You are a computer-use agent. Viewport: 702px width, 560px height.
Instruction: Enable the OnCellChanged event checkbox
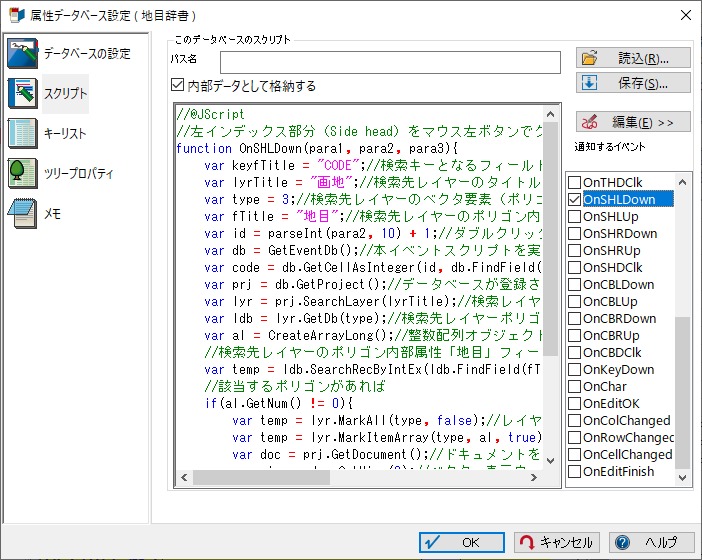pyautogui.click(x=574, y=454)
